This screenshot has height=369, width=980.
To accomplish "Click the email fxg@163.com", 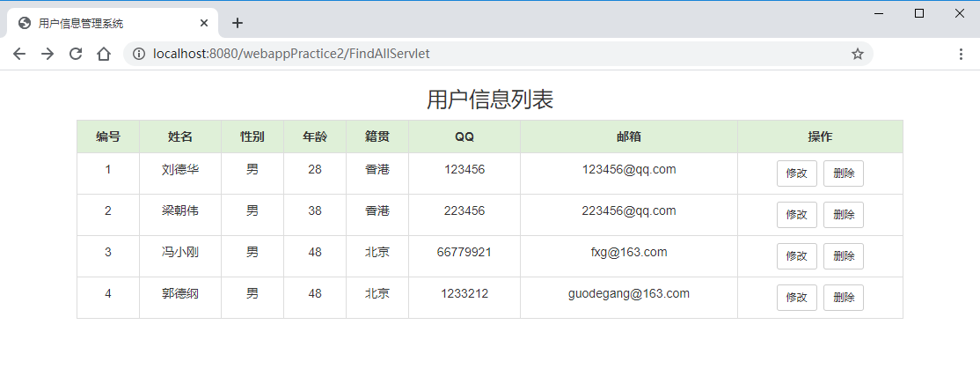I will pyautogui.click(x=629, y=252).
